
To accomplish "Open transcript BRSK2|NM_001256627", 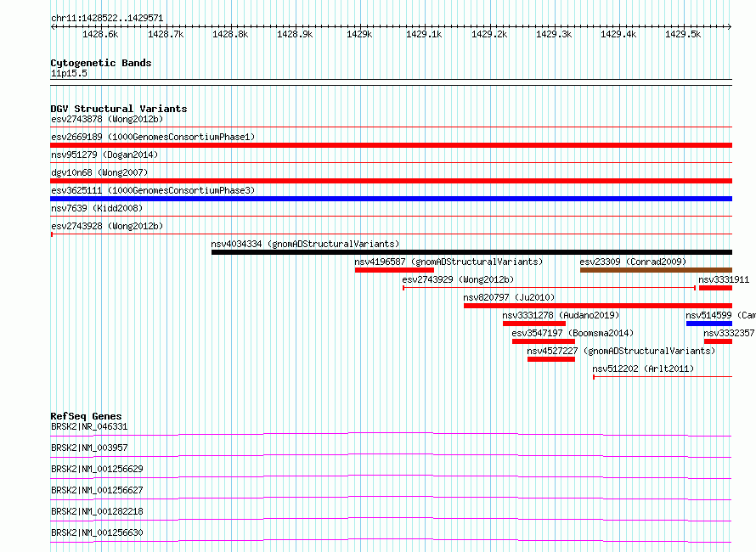I will tap(97, 490).
